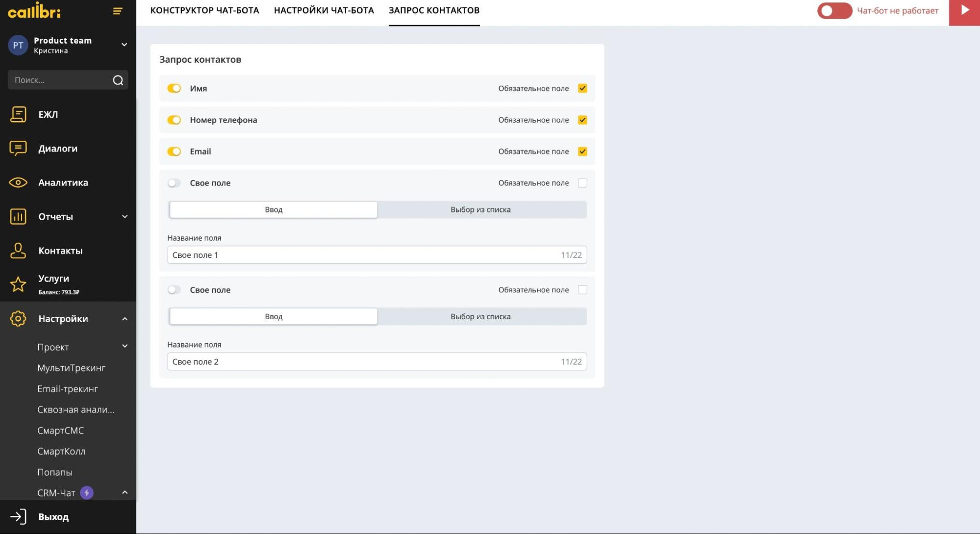Expand the Отчеты submenu chevron
This screenshot has width=980, height=534.
125,217
